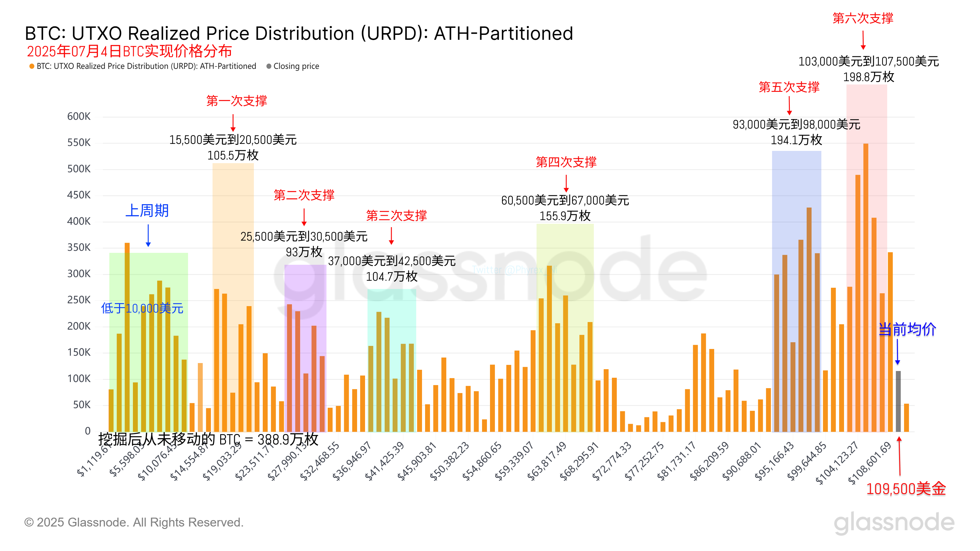Click the Glassnode copyright notice text
The width and height of the screenshot is (980, 551).
click(x=134, y=523)
